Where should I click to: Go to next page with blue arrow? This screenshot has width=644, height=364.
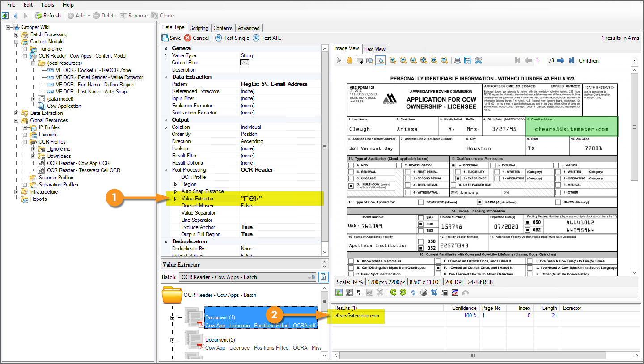click(560, 60)
